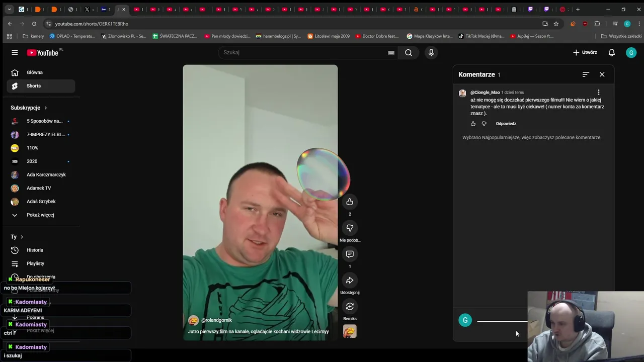This screenshot has width=644, height=362.
Task: Open the @rolandgornik channel link
Action: click(x=216, y=320)
